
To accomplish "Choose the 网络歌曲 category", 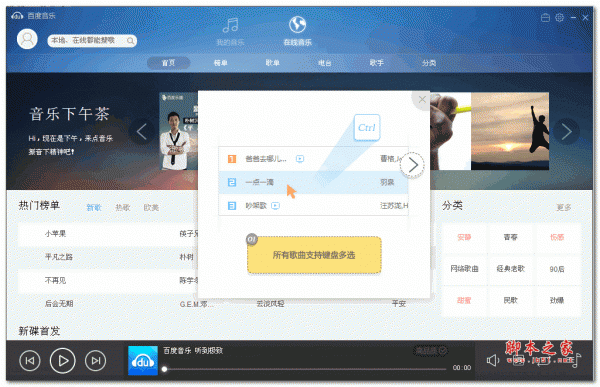I will (464, 269).
